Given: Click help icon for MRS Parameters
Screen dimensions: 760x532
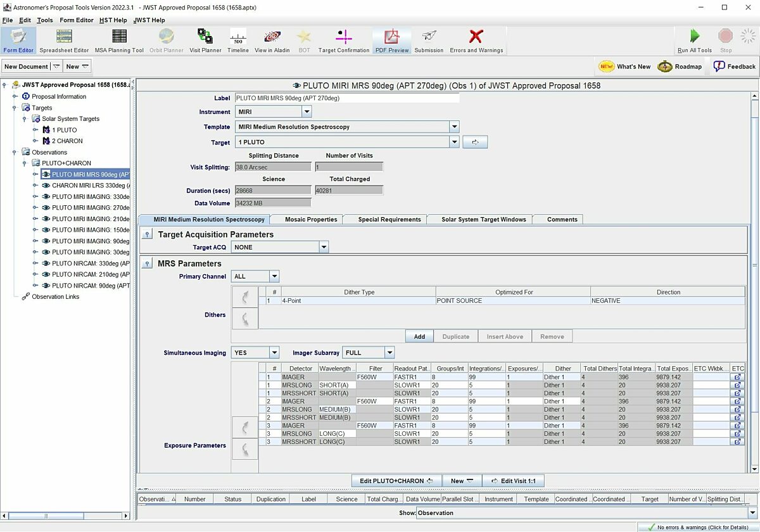Looking at the screenshot, I should pyautogui.click(x=147, y=263).
